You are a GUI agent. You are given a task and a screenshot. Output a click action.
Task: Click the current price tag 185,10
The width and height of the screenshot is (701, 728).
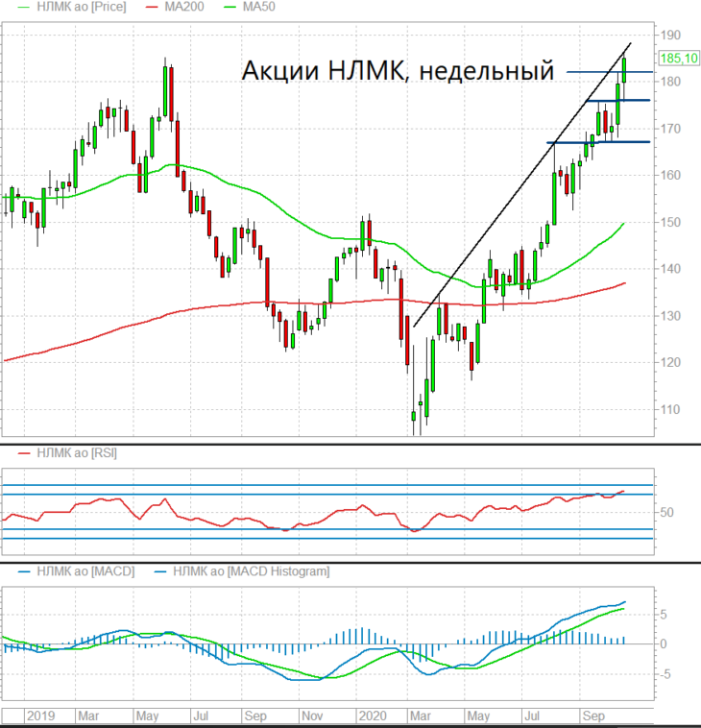[x=679, y=58]
